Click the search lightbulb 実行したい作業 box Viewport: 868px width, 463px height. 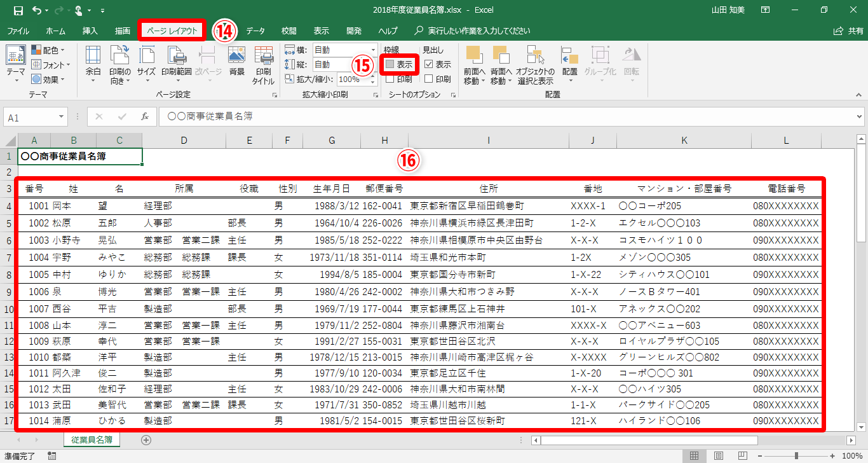tap(473, 31)
